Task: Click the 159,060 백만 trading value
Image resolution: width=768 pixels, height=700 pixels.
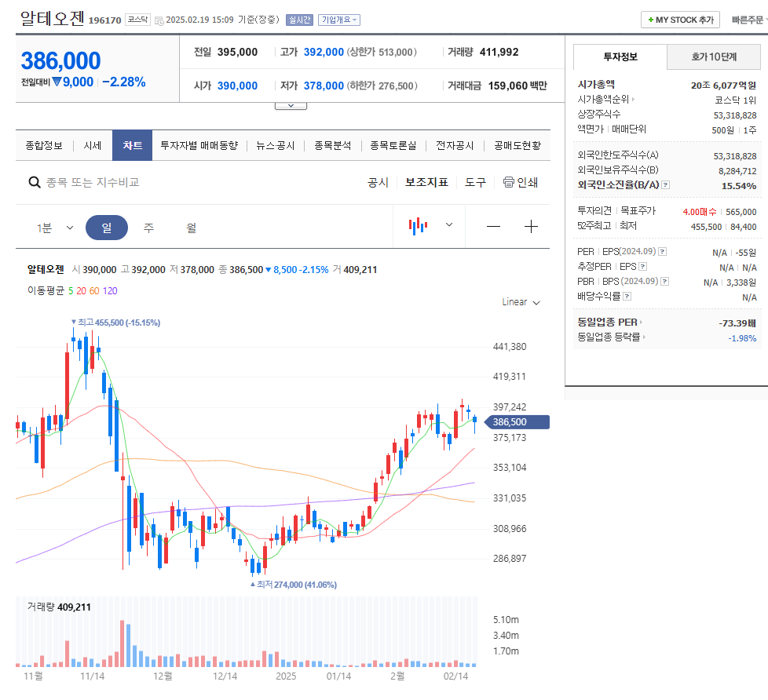Action: [x=517, y=86]
